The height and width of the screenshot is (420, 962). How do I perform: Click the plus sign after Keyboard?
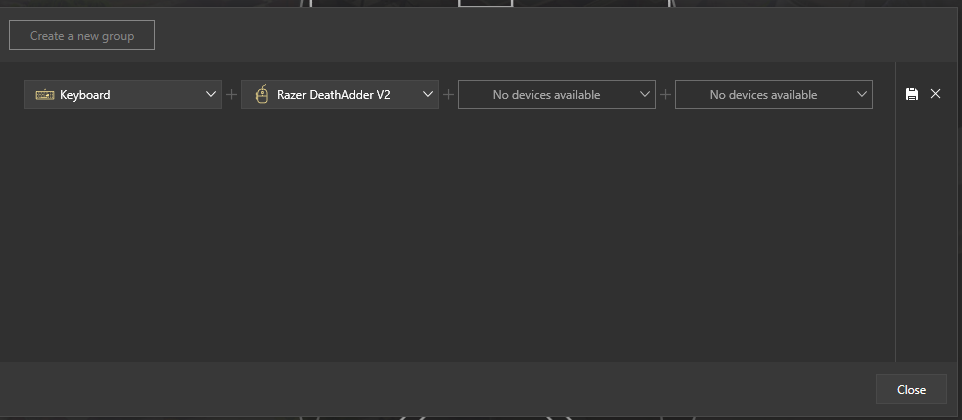[x=232, y=95]
